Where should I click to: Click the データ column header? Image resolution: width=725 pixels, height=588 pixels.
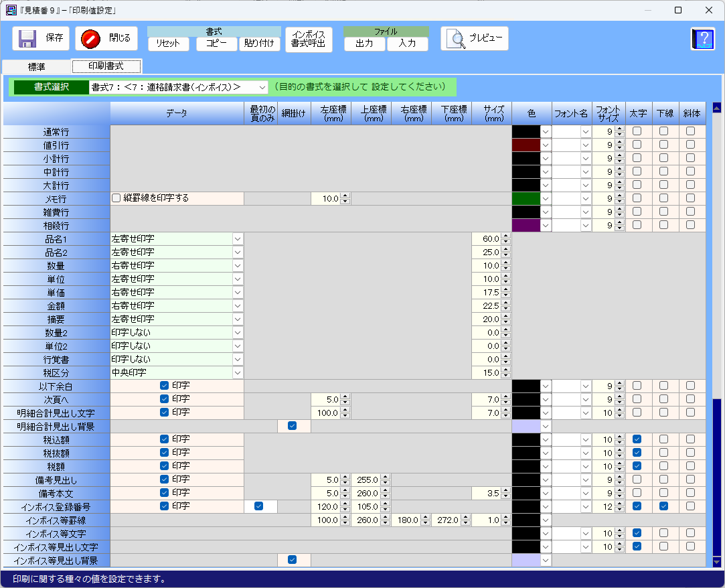[177, 113]
